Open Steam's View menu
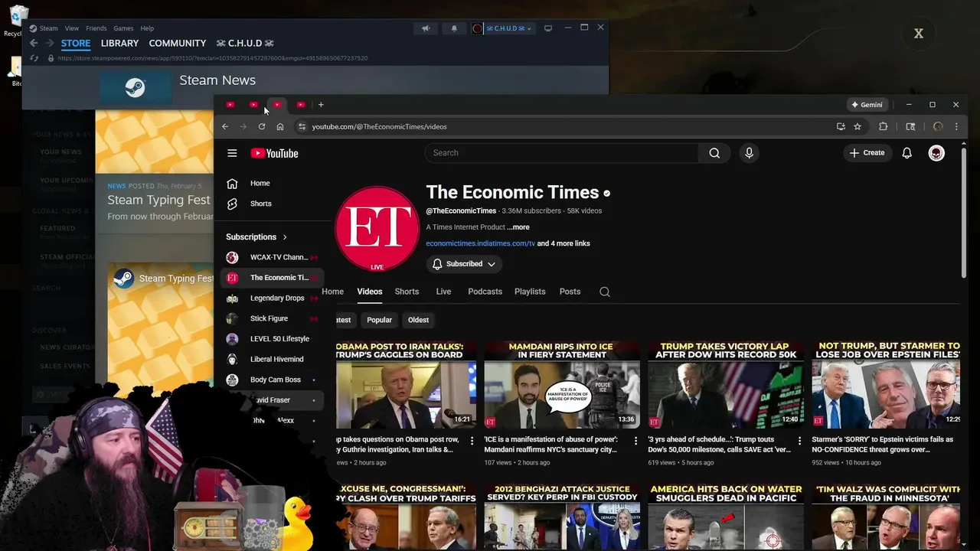 [x=72, y=28]
